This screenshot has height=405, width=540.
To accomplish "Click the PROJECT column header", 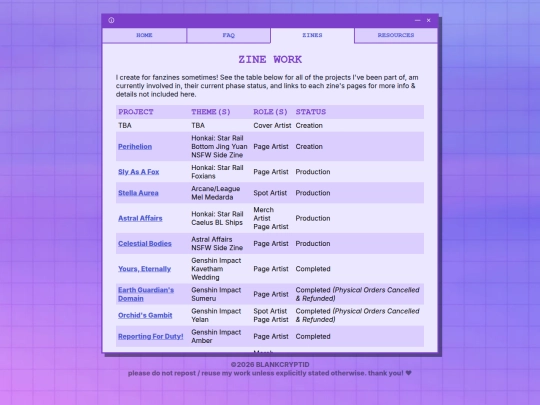I will click(x=136, y=112).
